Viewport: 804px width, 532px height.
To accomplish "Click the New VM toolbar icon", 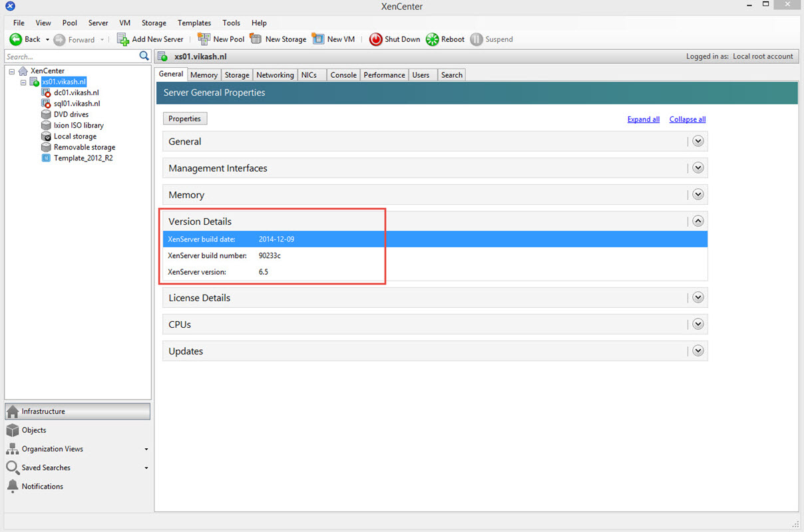I will coord(318,39).
